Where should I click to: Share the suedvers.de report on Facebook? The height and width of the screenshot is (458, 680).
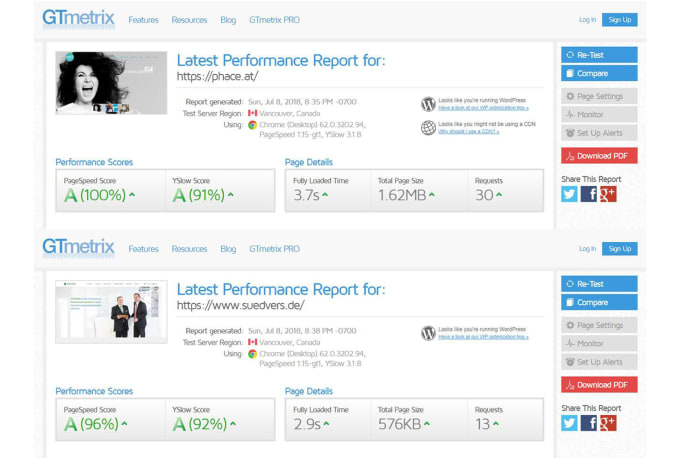click(588, 423)
